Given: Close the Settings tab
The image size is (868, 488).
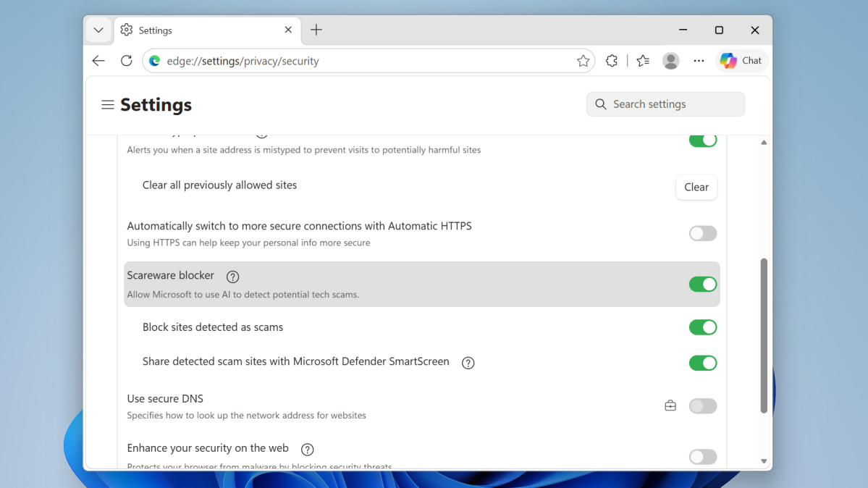Looking at the screenshot, I should point(288,30).
